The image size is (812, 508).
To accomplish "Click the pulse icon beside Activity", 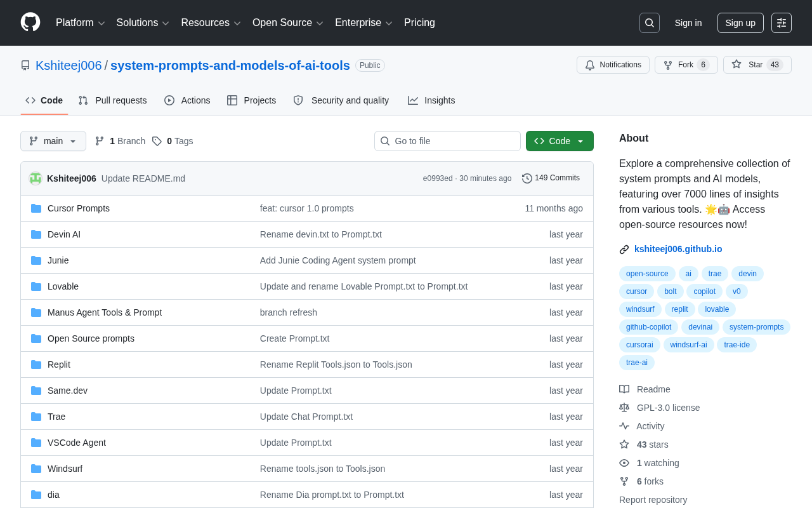I will 624,426.
